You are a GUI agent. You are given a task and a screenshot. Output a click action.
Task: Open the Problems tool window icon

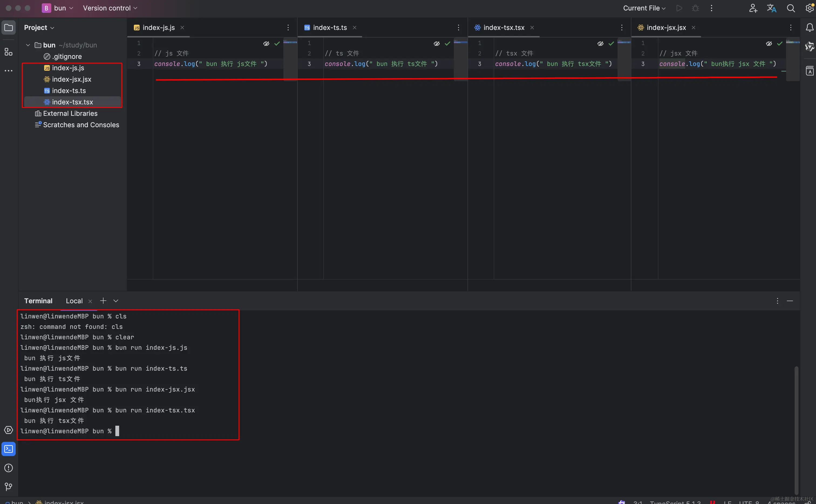[9, 468]
